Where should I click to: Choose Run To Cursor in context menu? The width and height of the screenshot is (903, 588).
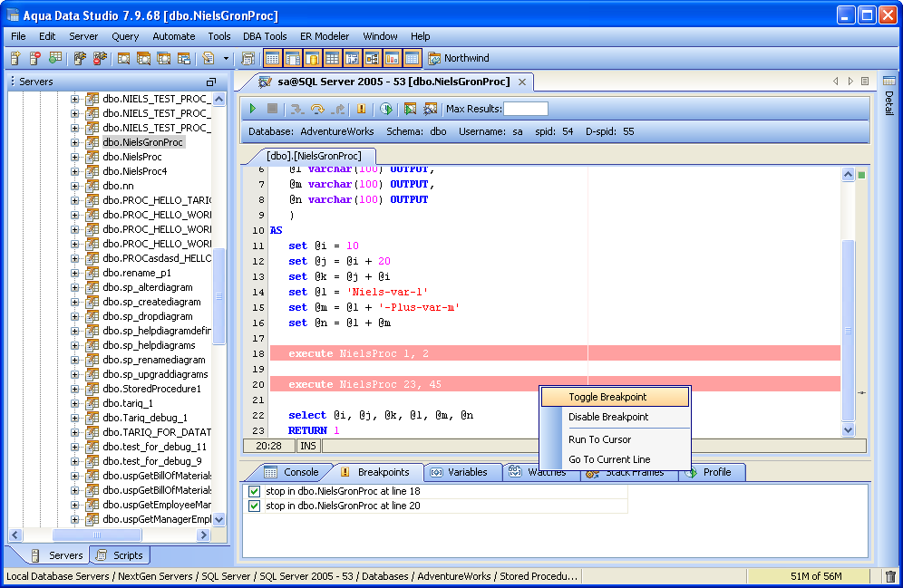599,439
